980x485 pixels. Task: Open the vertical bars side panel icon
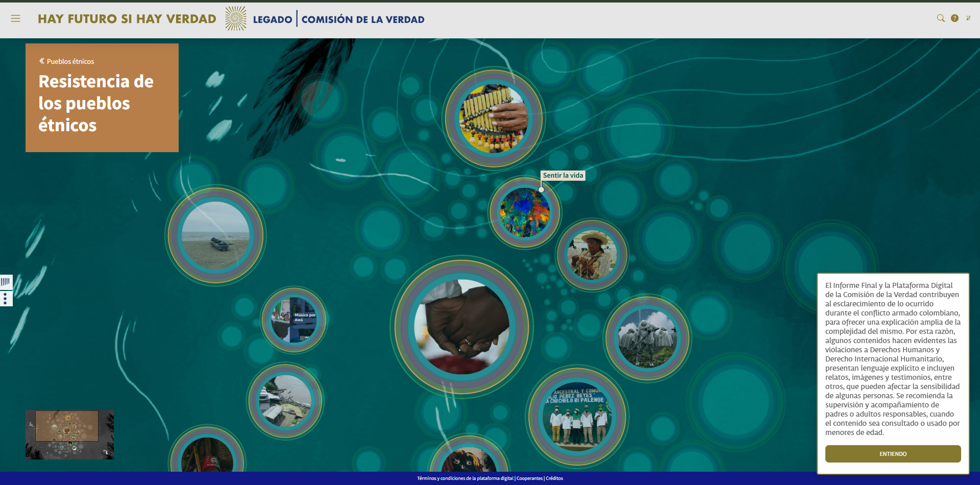tap(6, 282)
